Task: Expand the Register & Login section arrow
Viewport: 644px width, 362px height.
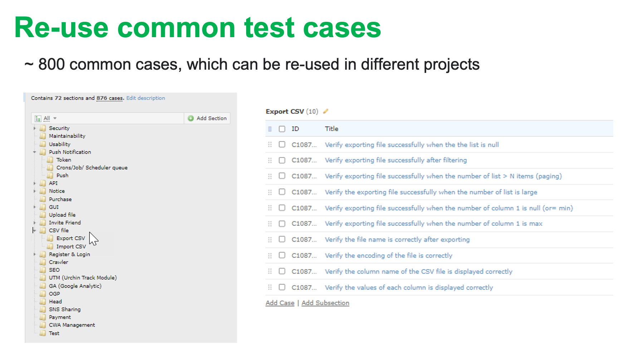Action: tap(35, 254)
